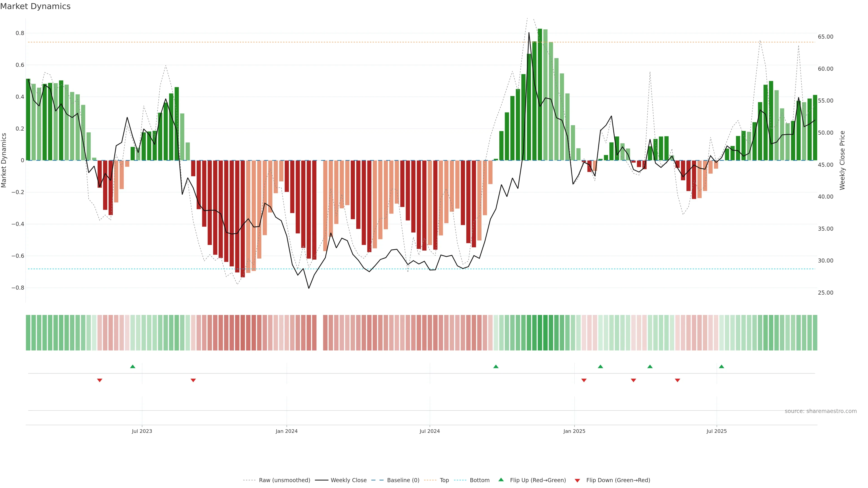The height and width of the screenshot is (488, 868).
Task: Toggle the Bottom threshold legend entry
Action: click(x=479, y=480)
